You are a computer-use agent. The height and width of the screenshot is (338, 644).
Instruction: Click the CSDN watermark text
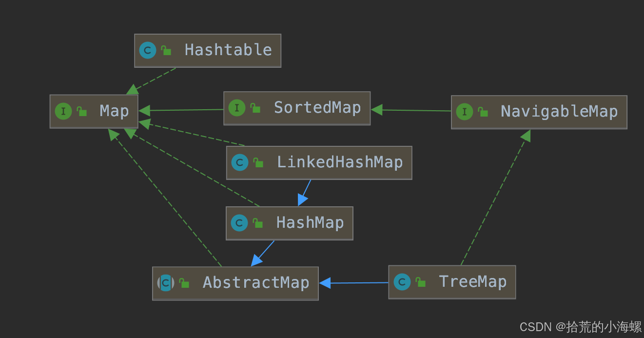click(580, 327)
